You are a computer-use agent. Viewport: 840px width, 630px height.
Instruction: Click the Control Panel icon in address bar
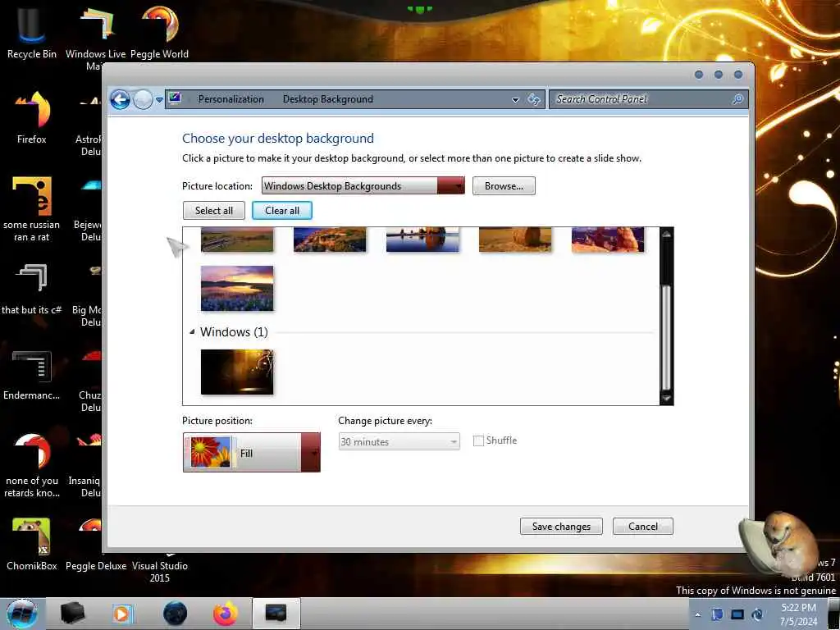(175, 98)
